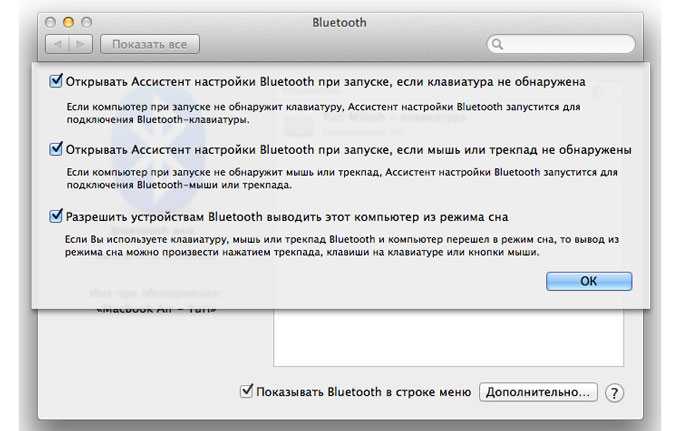Go forward with the right arrow button
Viewport: 680px width, 431px height.
pyautogui.click(x=81, y=44)
